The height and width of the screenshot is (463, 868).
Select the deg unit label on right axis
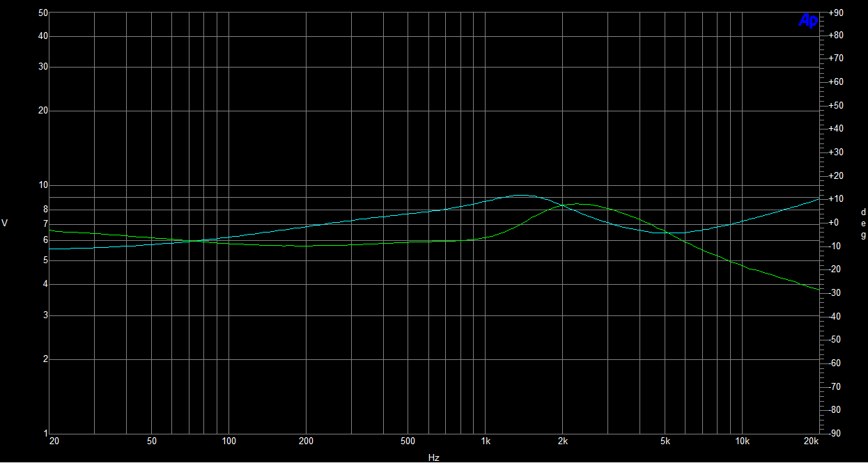[863, 223]
